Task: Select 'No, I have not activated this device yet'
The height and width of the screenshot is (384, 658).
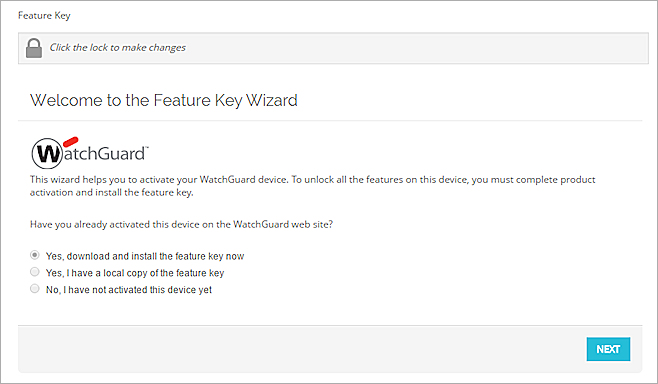Action: (x=35, y=289)
